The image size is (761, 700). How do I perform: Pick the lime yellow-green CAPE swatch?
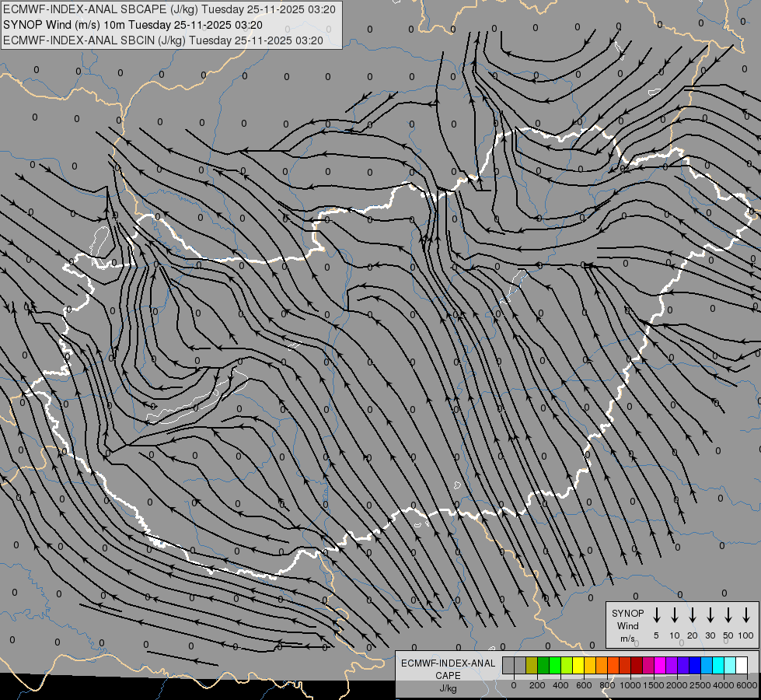(x=567, y=665)
